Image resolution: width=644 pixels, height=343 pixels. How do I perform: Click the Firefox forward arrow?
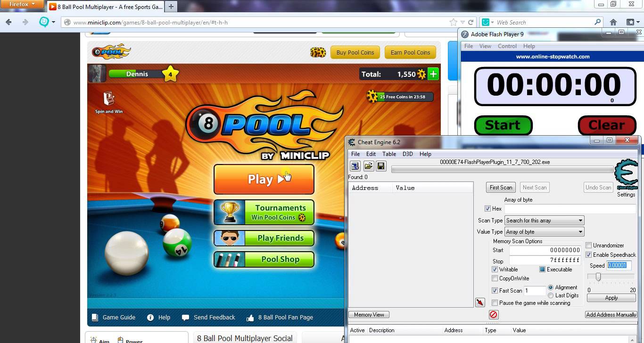[25, 22]
